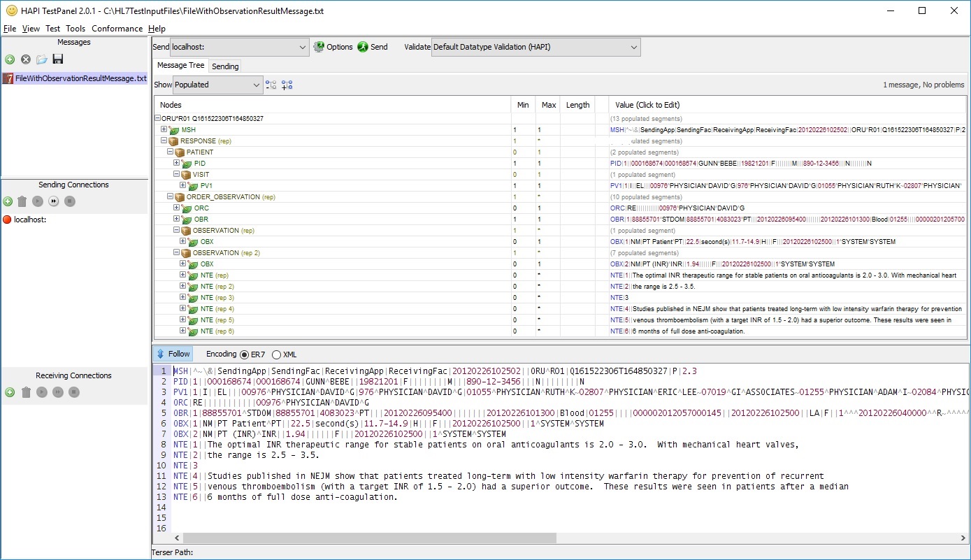Viewport: 971px width, 560px height.
Task: Switch encoding to XML
Action: pyautogui.click(x=276, y=354)
